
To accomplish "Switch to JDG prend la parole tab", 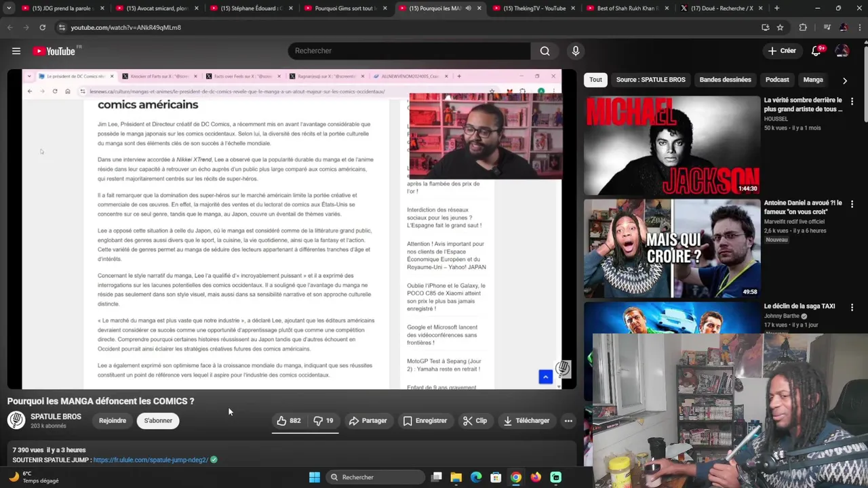I will click(62, 8).
